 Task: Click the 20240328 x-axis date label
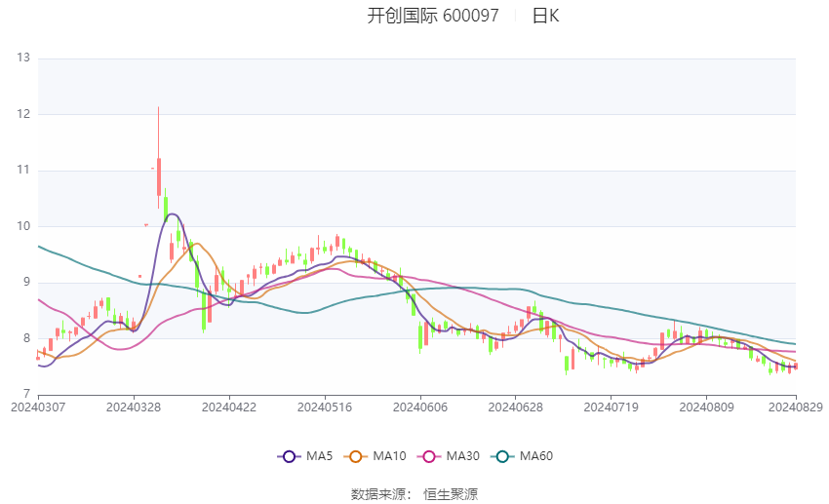point(134,407)
